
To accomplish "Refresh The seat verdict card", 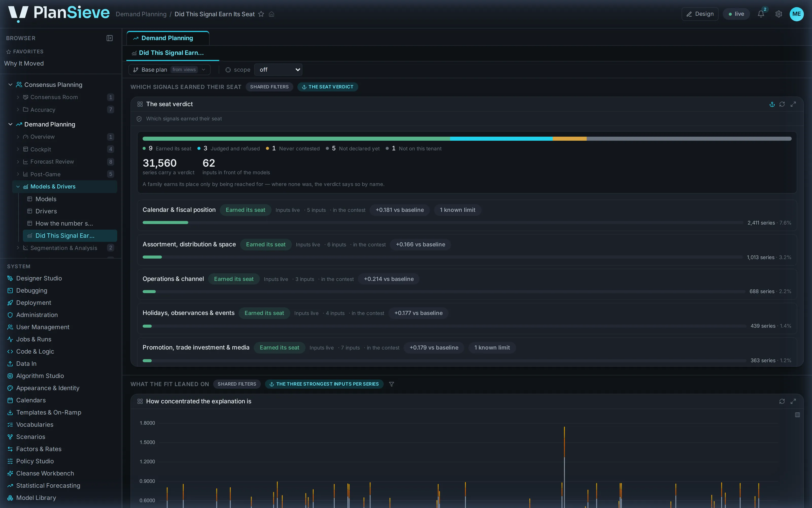I will pos(782,104).
